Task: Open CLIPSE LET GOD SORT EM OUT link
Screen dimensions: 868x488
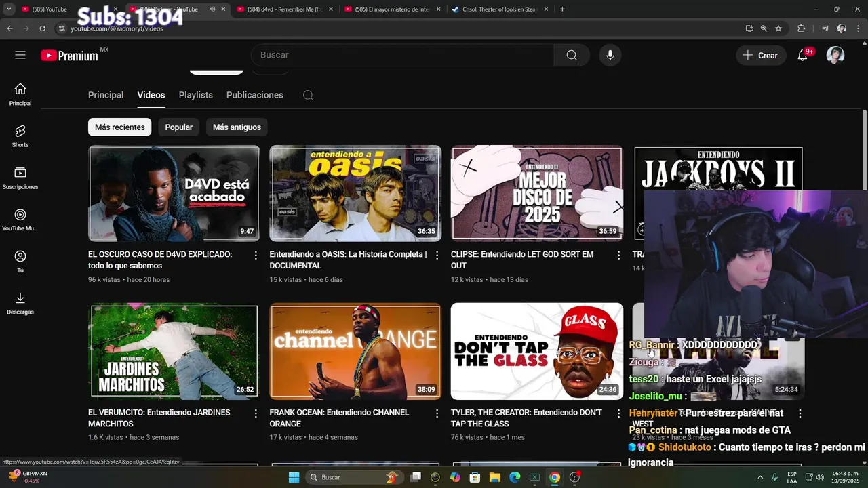Action: click(522, 260)
